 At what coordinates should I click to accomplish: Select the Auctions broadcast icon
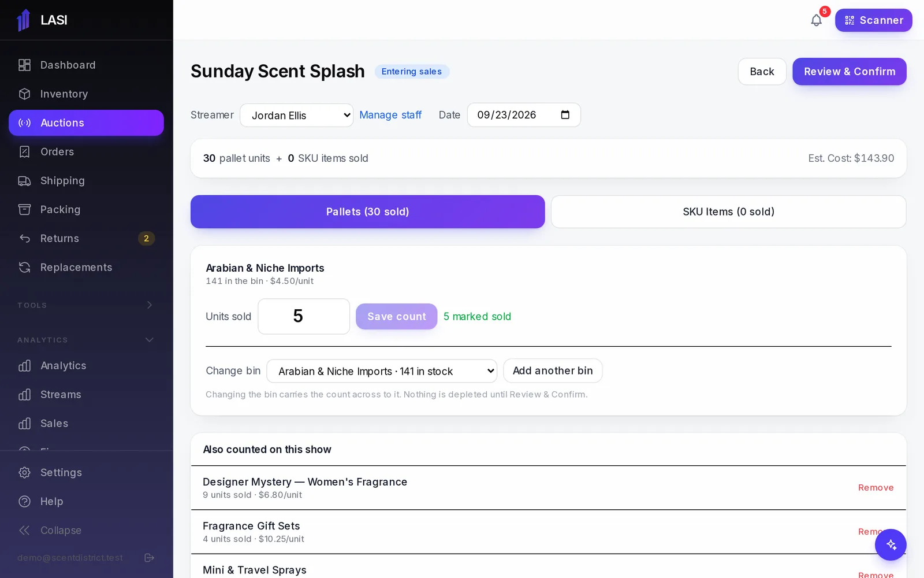pos(24,123)
